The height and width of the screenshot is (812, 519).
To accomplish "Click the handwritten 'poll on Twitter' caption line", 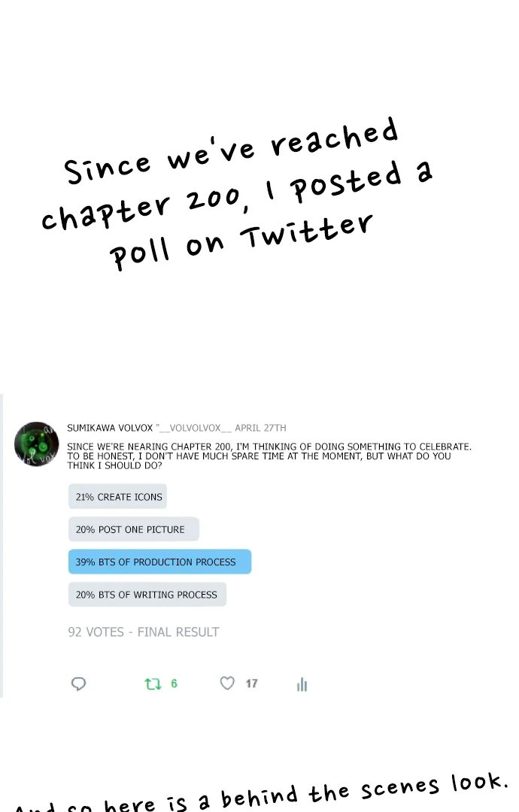I will pos(241,239).
